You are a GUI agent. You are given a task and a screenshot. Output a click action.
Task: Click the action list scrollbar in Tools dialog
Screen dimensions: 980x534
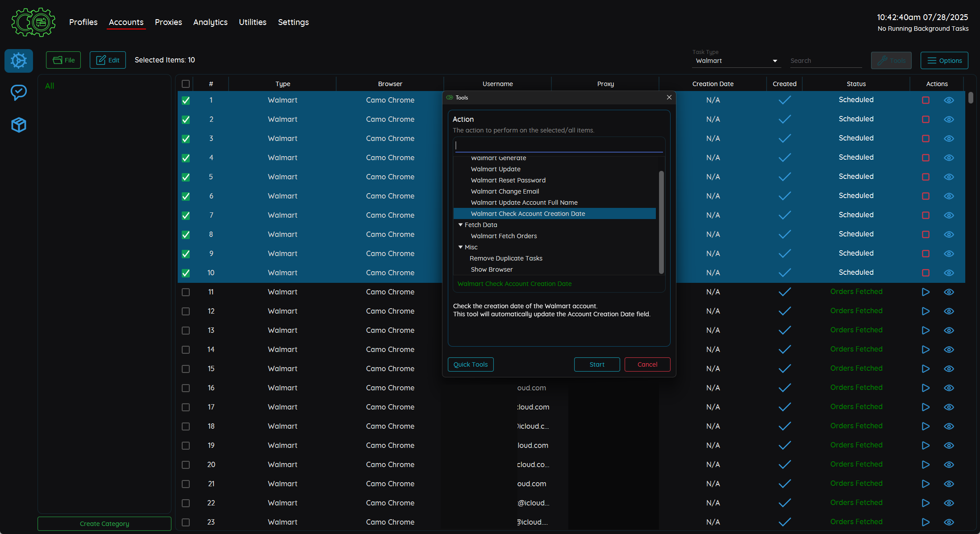661,222
